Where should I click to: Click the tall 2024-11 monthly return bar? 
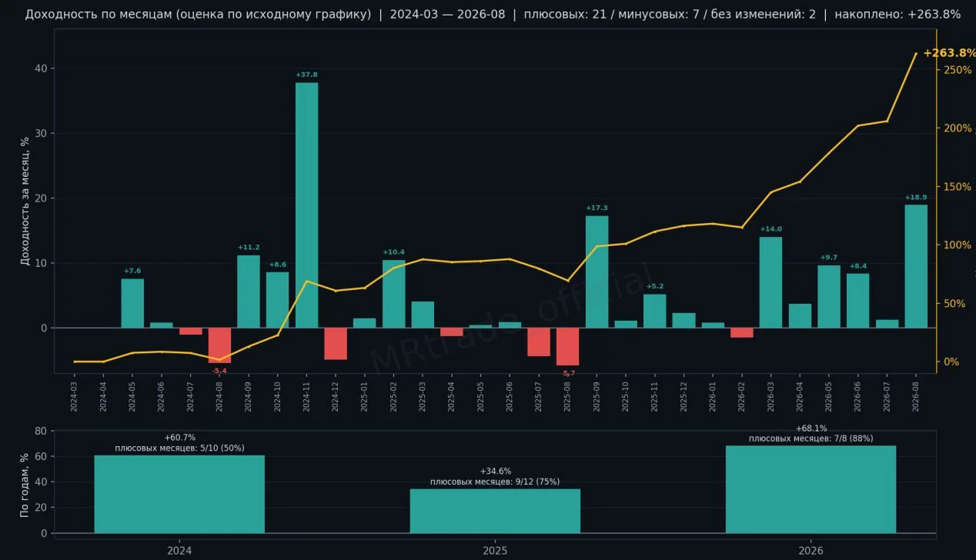pyautogui.click(x=306, y=205)
